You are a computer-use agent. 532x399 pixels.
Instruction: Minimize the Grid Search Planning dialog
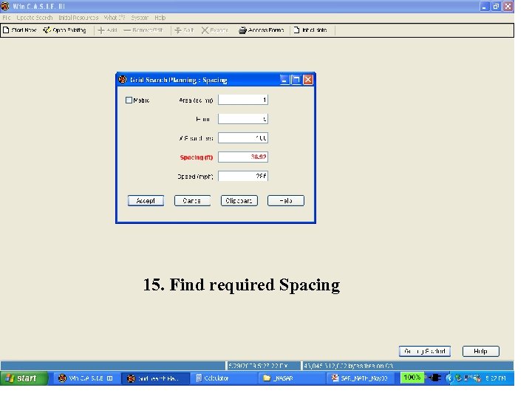pos(284,80)
